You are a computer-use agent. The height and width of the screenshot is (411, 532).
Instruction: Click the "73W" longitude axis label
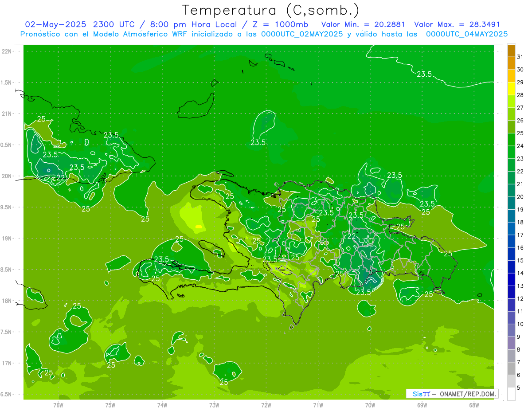(x=214, y=405)
